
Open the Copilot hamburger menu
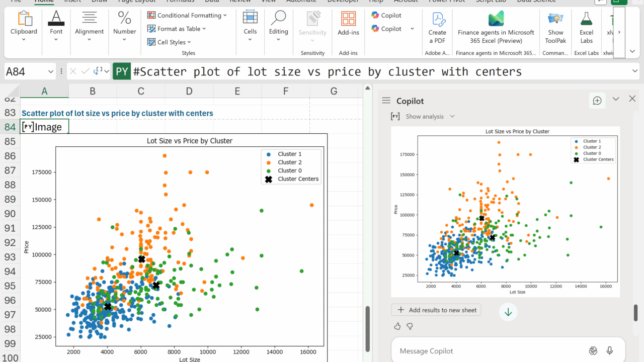point(386,101)
